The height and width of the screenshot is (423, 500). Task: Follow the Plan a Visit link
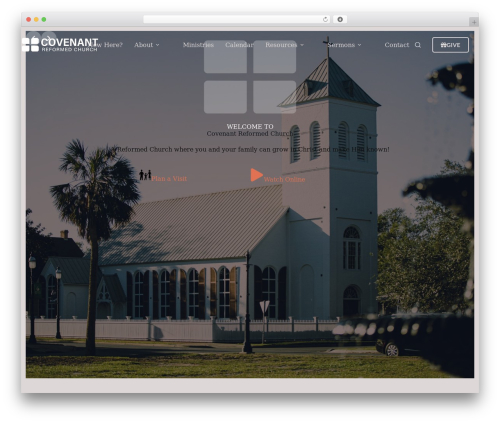169,179
